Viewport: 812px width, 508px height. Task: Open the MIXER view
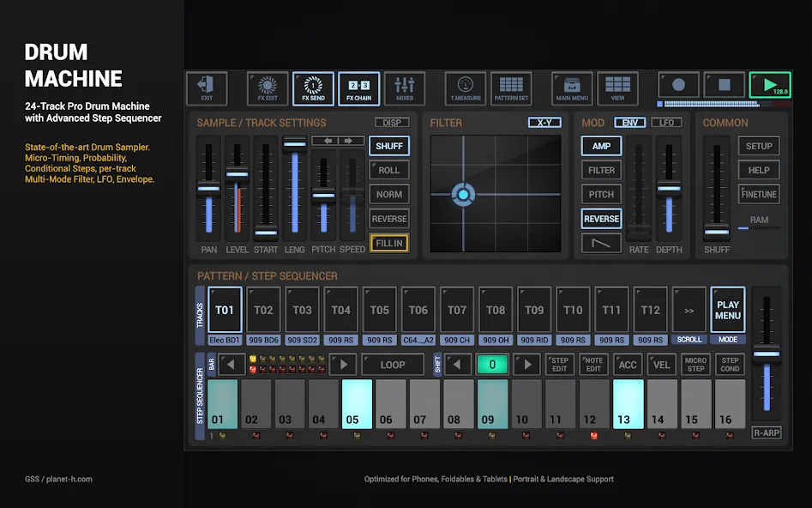click(405, 88)
